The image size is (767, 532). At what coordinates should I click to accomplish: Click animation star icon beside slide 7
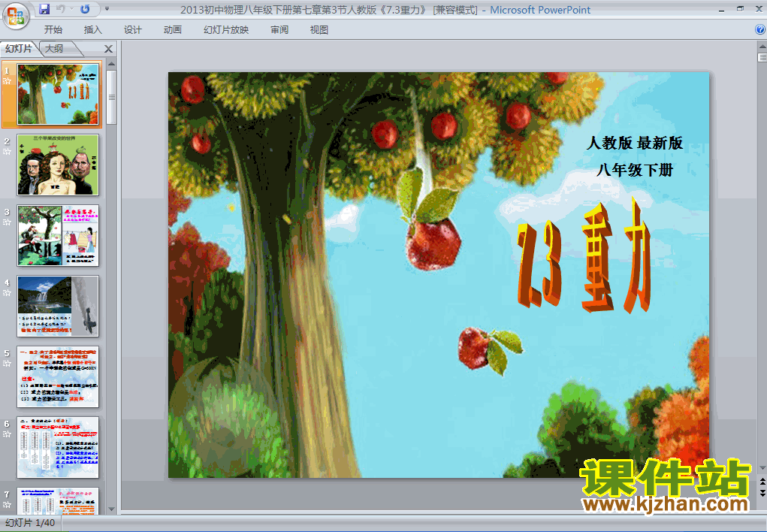click(7, 505)
